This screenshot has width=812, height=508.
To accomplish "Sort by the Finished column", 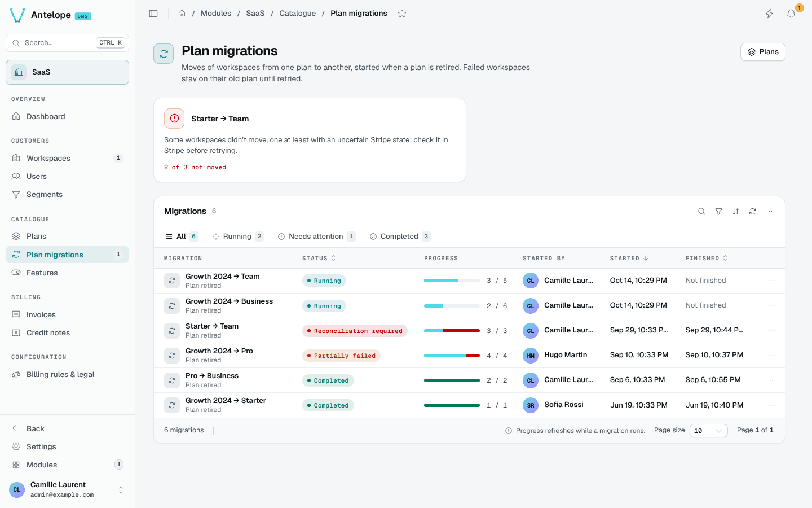I will [707, 258].
